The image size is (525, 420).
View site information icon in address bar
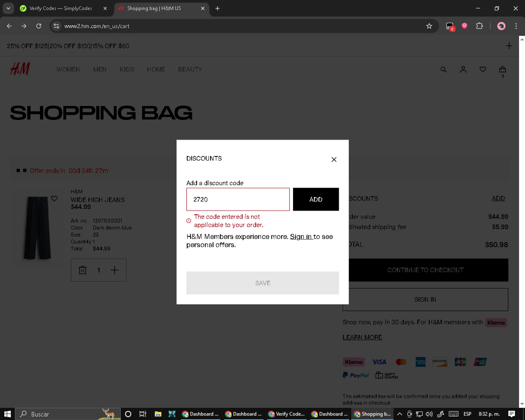click(x=56, y=26)
